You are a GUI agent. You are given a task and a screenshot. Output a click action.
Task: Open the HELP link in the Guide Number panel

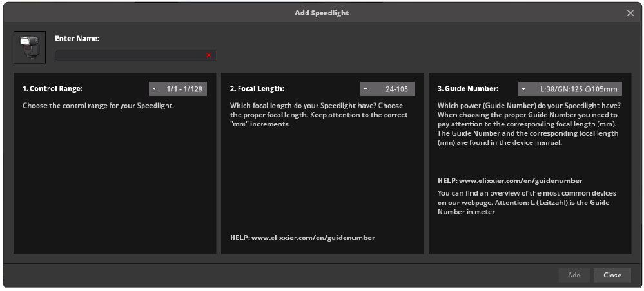pos(510,181)
